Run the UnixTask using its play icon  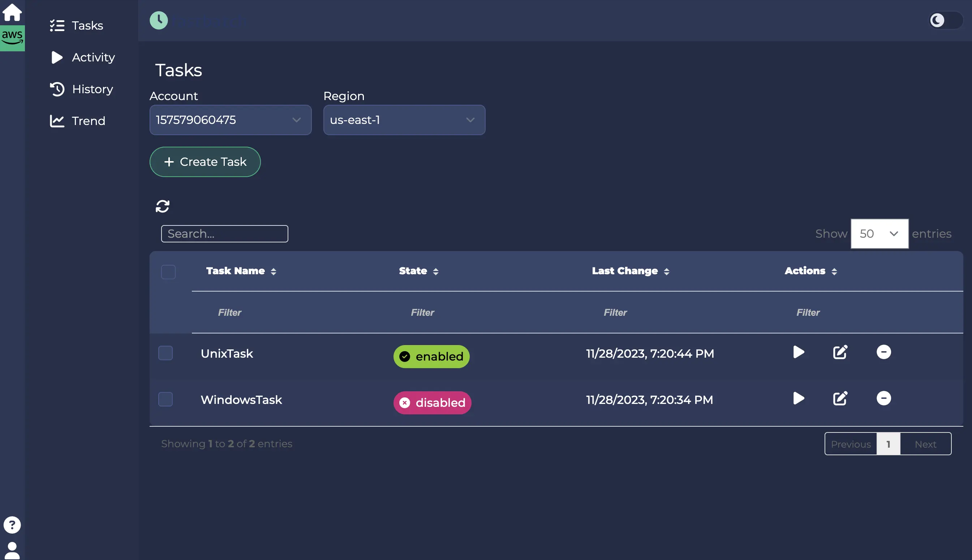tap(798, 352)
